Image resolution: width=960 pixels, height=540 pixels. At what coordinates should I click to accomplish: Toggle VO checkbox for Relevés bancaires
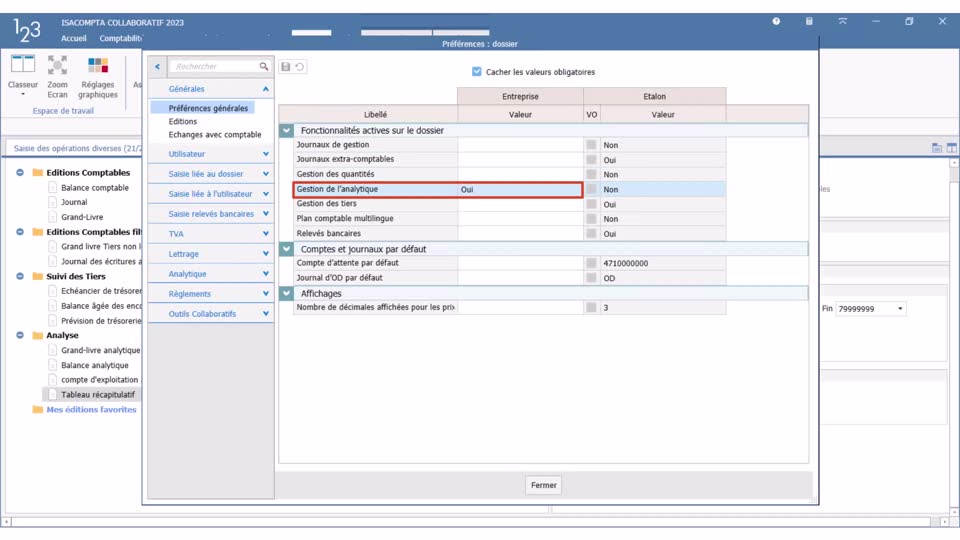pyautogui.click(x=591, y=234)
